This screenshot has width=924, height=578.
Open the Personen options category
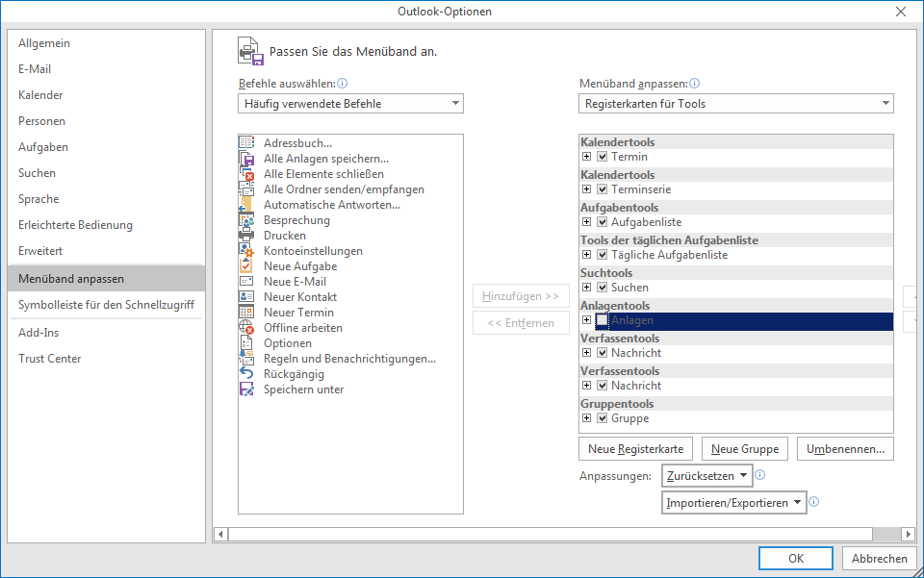pyautogui.click(x=106, y=120)
